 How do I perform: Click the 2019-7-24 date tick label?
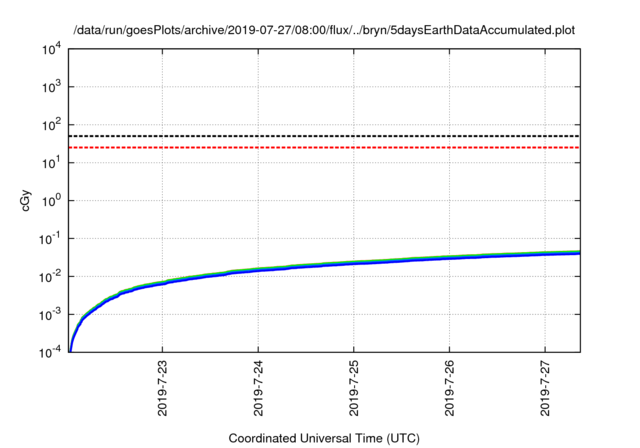(x=258, y=388)
